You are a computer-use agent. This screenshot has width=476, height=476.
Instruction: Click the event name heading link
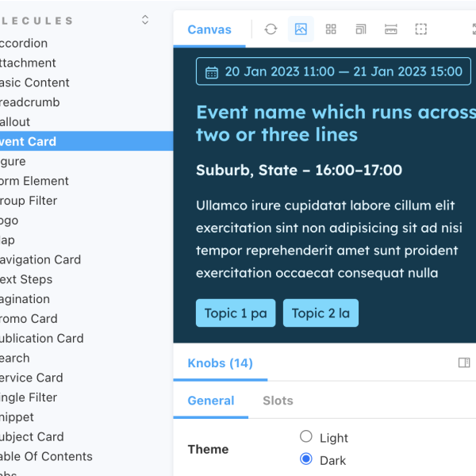click(336, 123)
